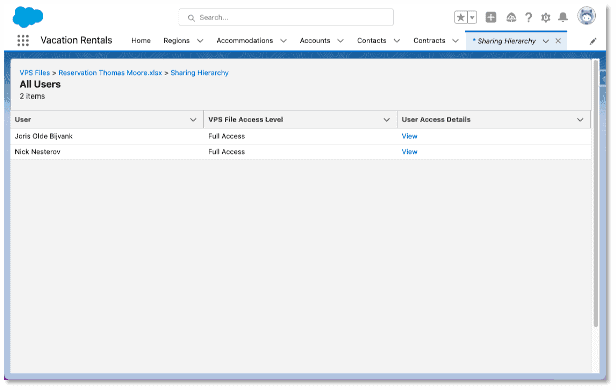Open the Trailhead guidance icon

511,17
